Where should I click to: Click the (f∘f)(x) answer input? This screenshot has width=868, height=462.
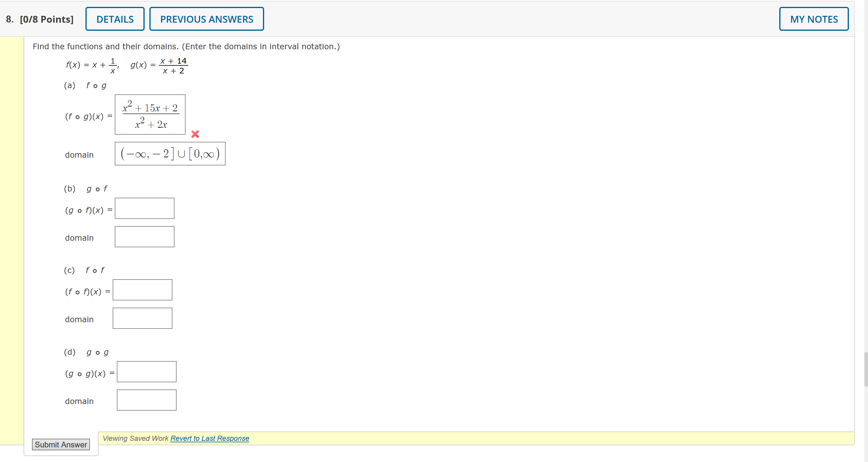coord(142,290)
